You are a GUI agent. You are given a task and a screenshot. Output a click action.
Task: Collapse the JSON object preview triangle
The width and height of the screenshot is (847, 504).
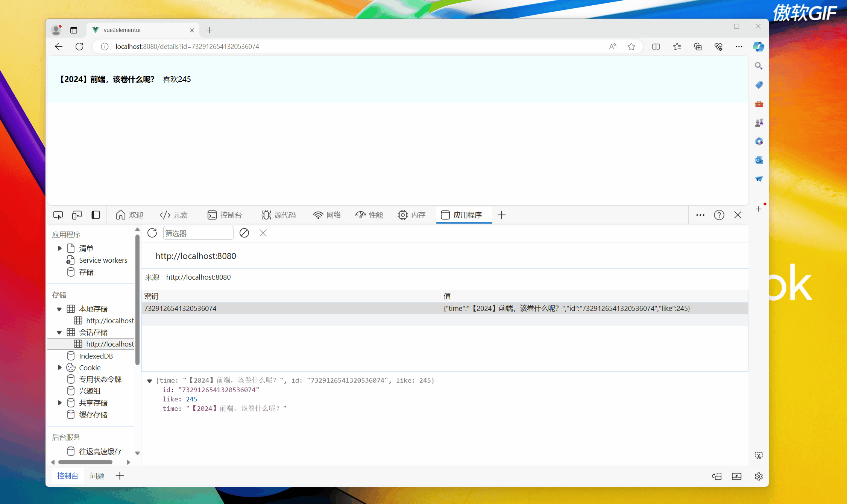point(149,381)
